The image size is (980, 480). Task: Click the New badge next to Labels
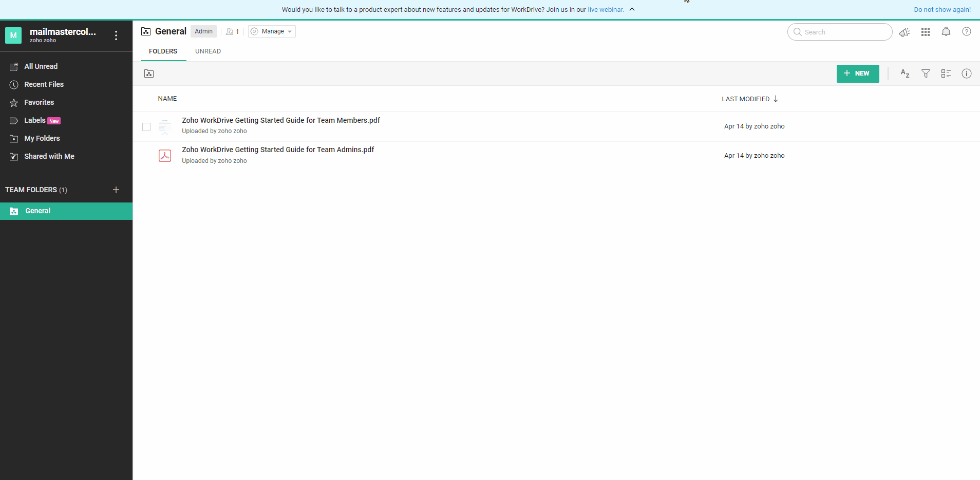54,121
